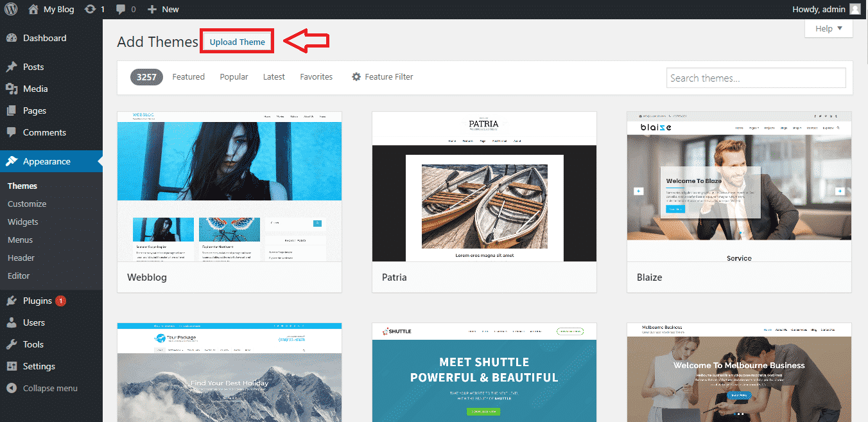The width and height of the screenshot is (868, 422).
Task: Click the Search themes input field
Action: [756, 78]
